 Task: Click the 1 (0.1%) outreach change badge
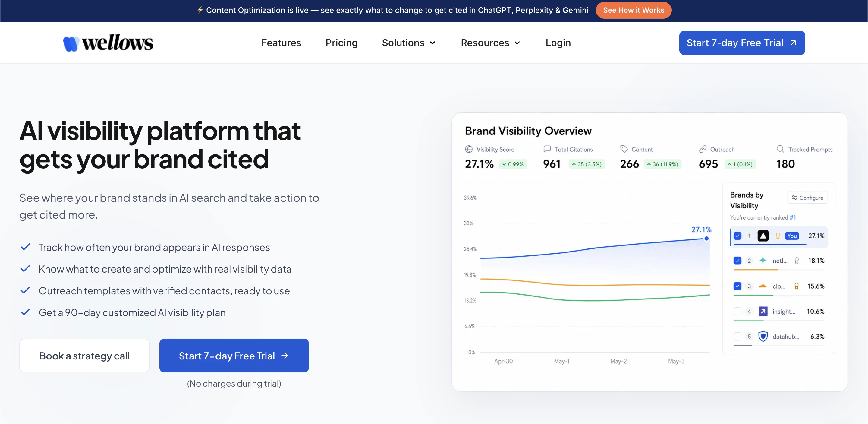(x=740, y=164)
